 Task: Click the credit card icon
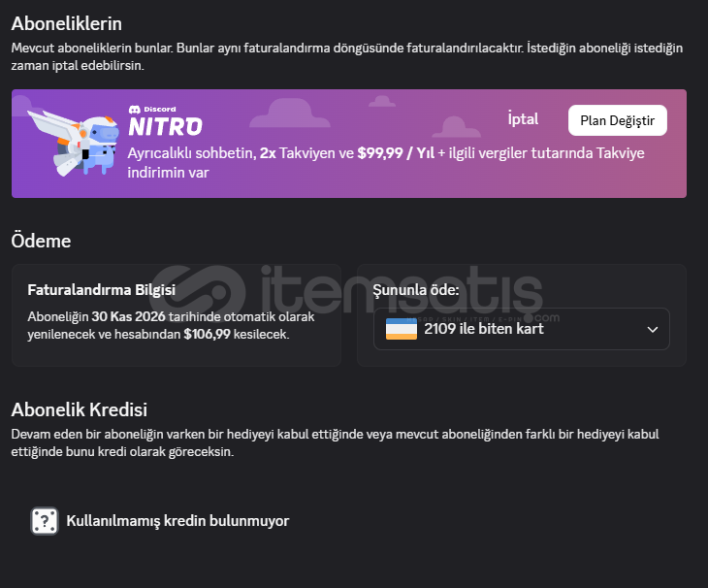402,329
